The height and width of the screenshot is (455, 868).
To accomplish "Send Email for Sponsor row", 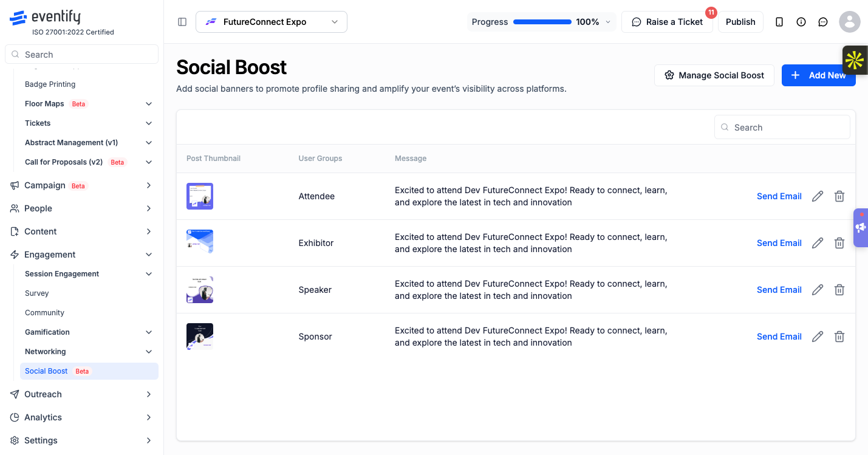I will click(x=779, y=337).
